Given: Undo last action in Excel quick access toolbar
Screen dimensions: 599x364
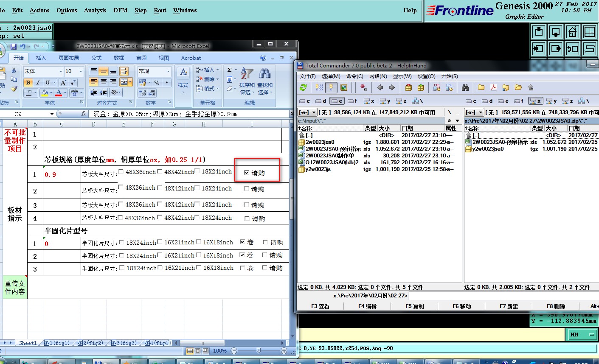Looking at the screenshot, I should click(x=22, y=46).
